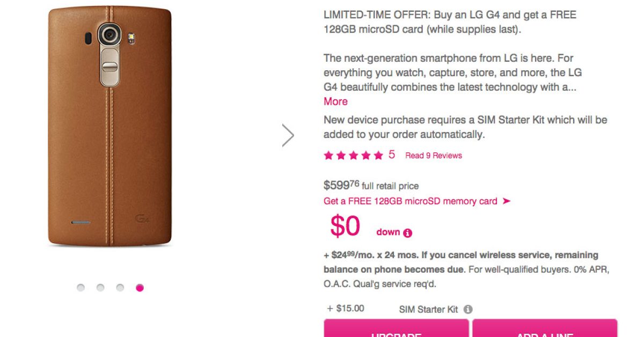The width and height of the screenshot is (644, 337).
Task: Select the second image carousel dot
Action: (x=100, y=288)
